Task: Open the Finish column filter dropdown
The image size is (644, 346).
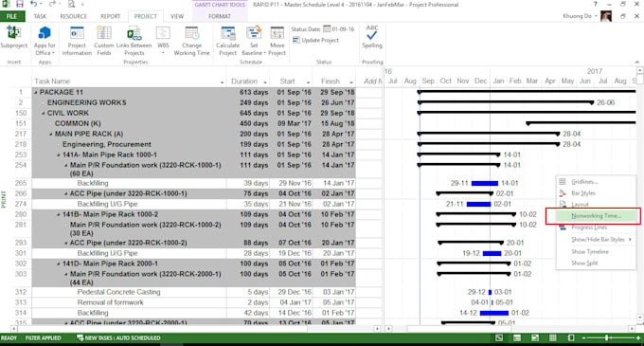Action: tap(351, 82)
